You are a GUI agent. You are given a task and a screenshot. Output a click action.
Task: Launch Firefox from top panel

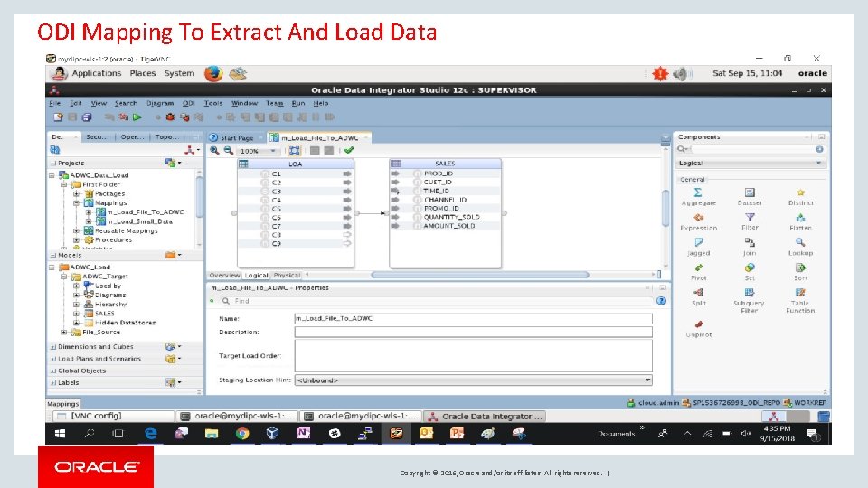point(213,73)
